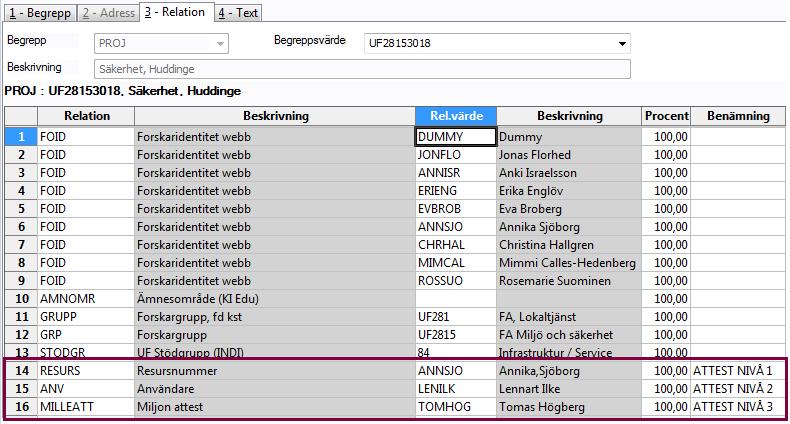790x424 pixels.
Task: Click the ATTEST NIVÅ 1 cell
Action: (x=738, y=371)
